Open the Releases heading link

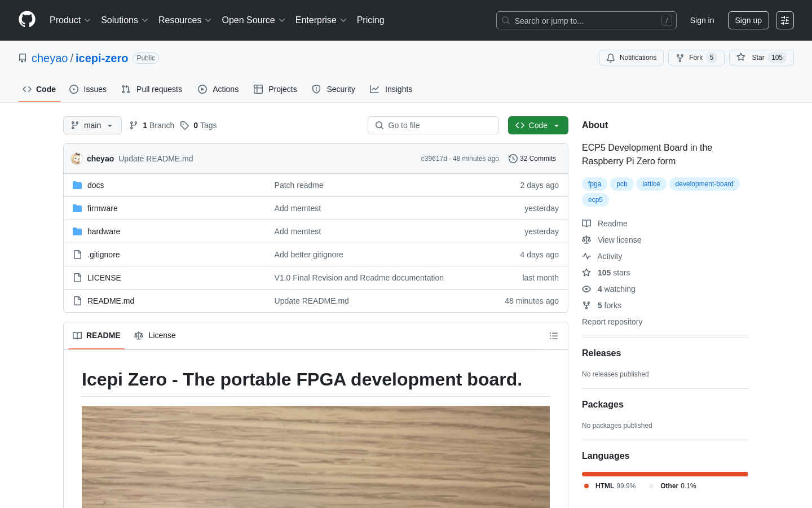point(601,353)
